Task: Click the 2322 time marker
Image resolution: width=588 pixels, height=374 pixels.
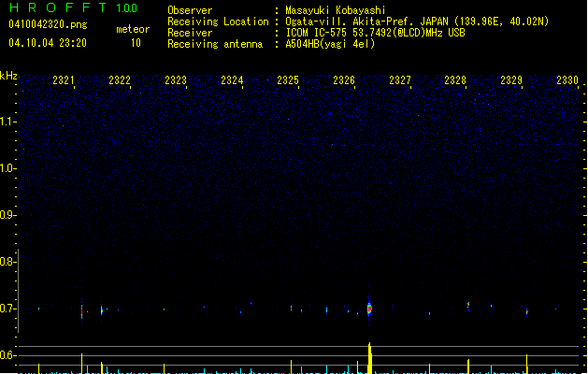Action: pyautogui.click(x=120, y=80)
